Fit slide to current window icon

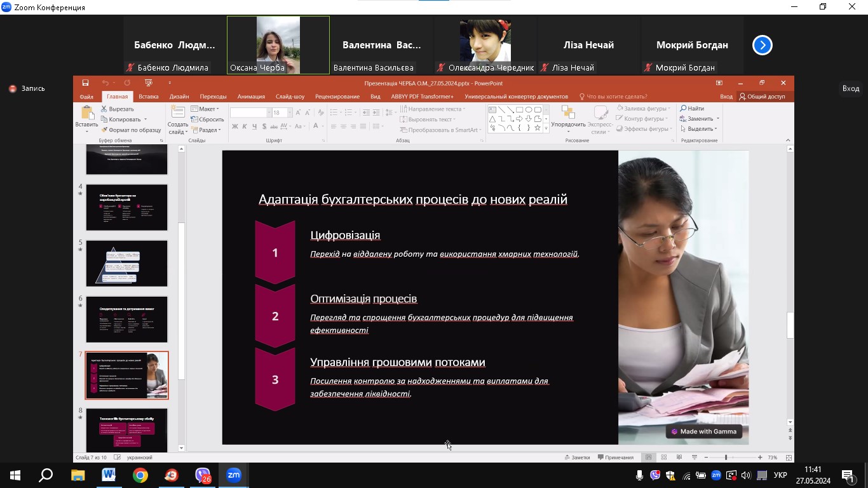pyautogui.click(x=789, y=457)
